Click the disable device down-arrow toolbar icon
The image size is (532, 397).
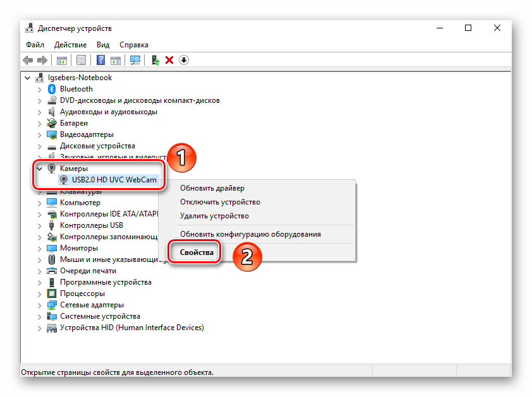point(184,60)
